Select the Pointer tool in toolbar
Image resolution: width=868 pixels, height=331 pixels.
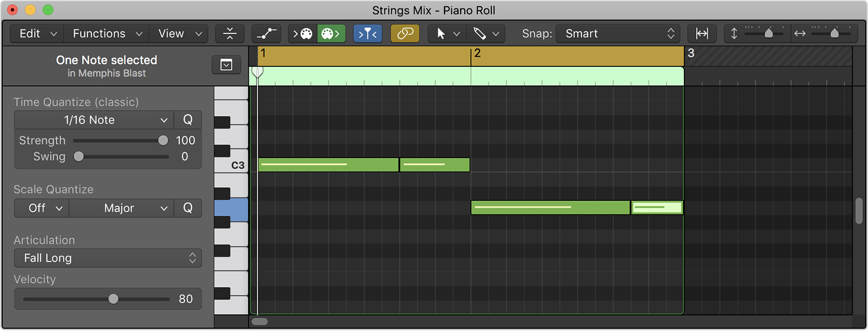(442, 33)
